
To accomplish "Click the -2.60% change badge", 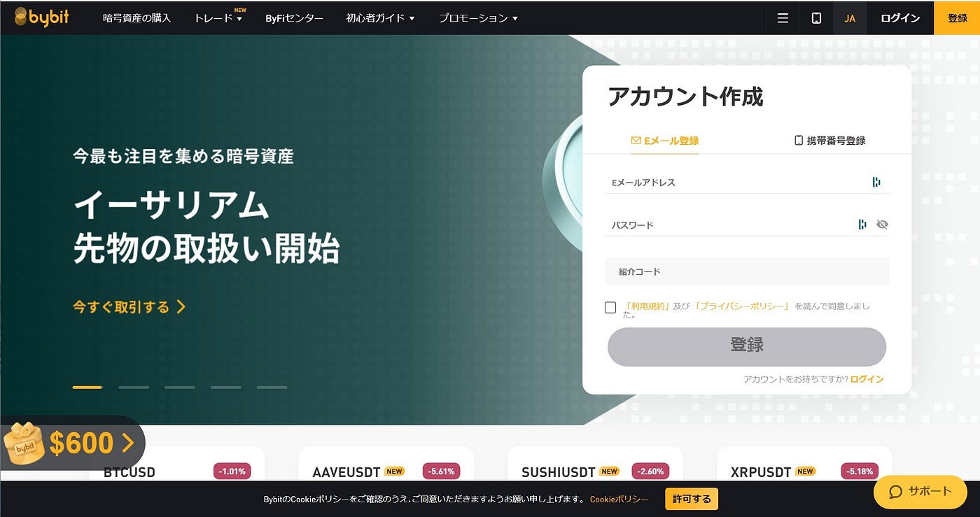I will (x=650, y=472).
